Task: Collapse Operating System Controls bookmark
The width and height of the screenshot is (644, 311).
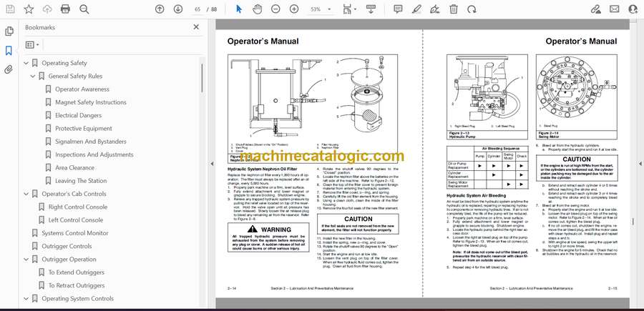Action: [26, 299]
